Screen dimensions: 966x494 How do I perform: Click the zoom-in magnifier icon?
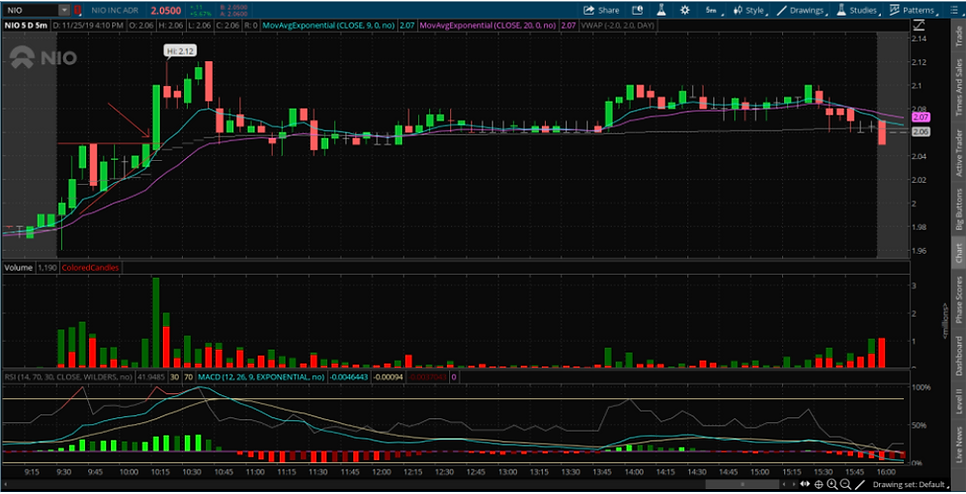[x=832, y=484]
